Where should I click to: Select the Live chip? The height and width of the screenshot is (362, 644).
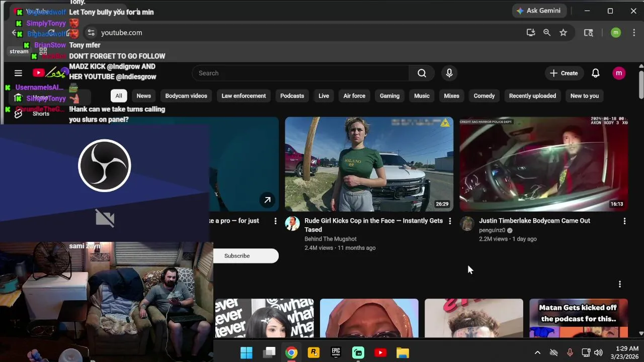tap(324, 96)
